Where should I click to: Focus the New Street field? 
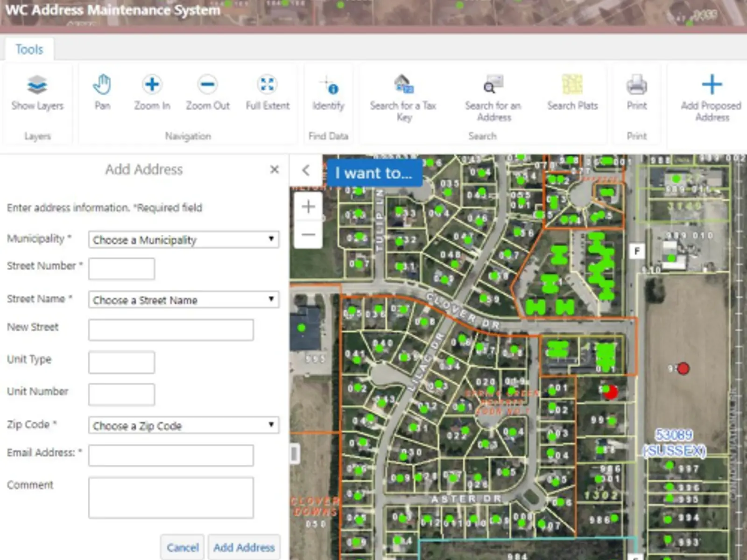click(171, 330)
